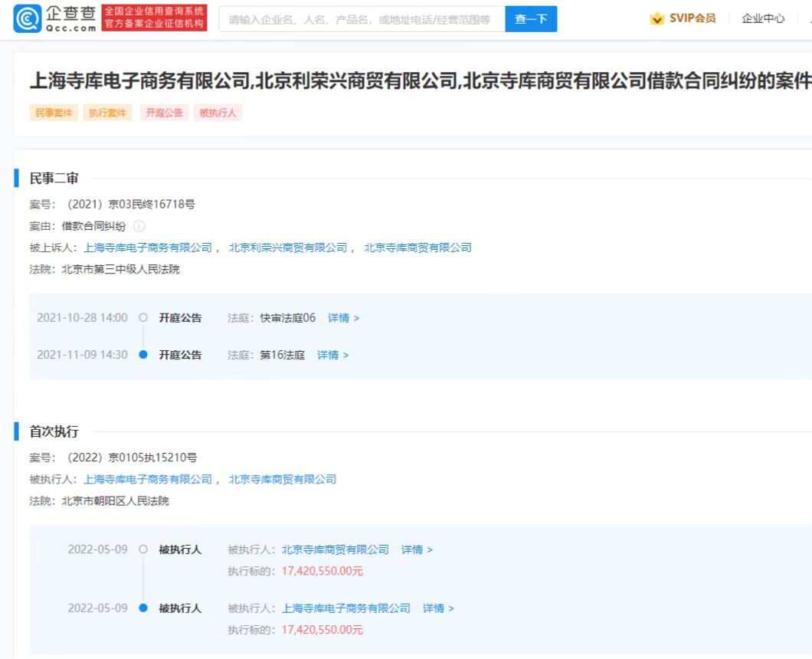The width and height of the screenshot is (812, 659).
Task: Open 上海寺库电子商务有限公司 in 首次执行 header
Action: coord(148,479)
